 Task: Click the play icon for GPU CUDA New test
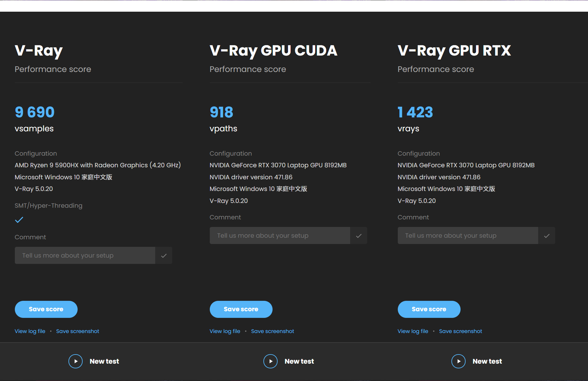pyautogui.click(x=271, y=361)
